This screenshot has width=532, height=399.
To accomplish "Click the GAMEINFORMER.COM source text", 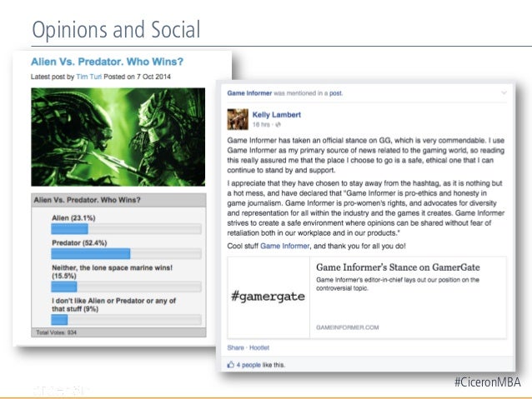I will pos(348,327).
